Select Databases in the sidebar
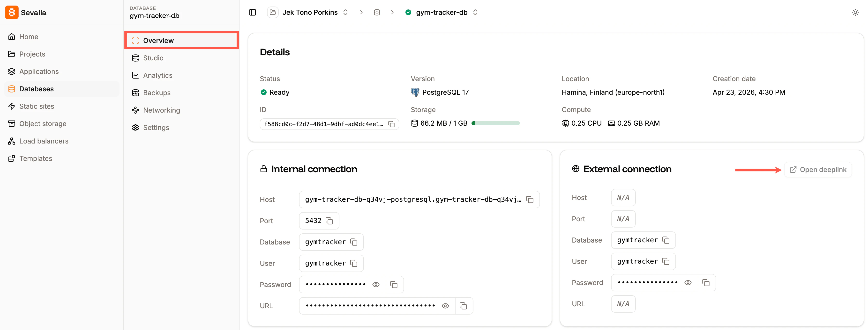Screen dimensions: 868x330 [x=62, y=89]
